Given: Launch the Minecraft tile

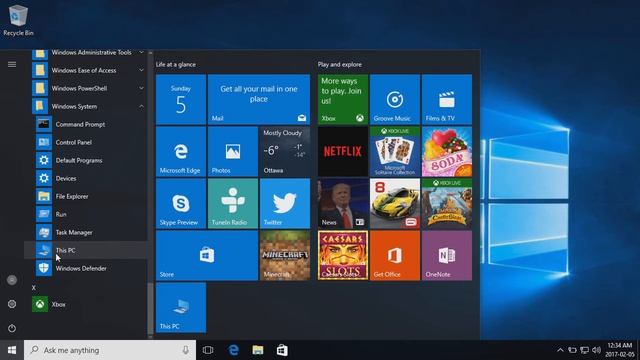Looking at the screenshot, I should (285, 256).
